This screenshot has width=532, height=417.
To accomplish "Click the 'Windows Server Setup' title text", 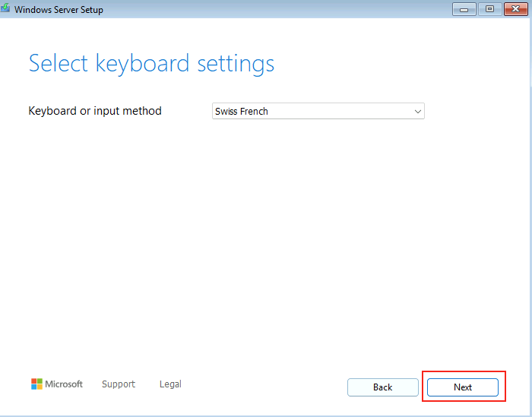I will click(59, 9).
